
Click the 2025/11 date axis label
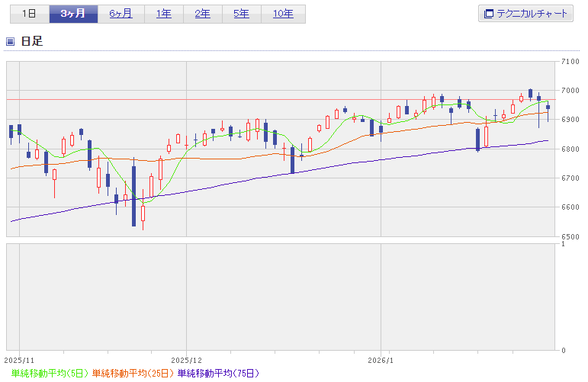pyautogui.click(x=19, y=360)
